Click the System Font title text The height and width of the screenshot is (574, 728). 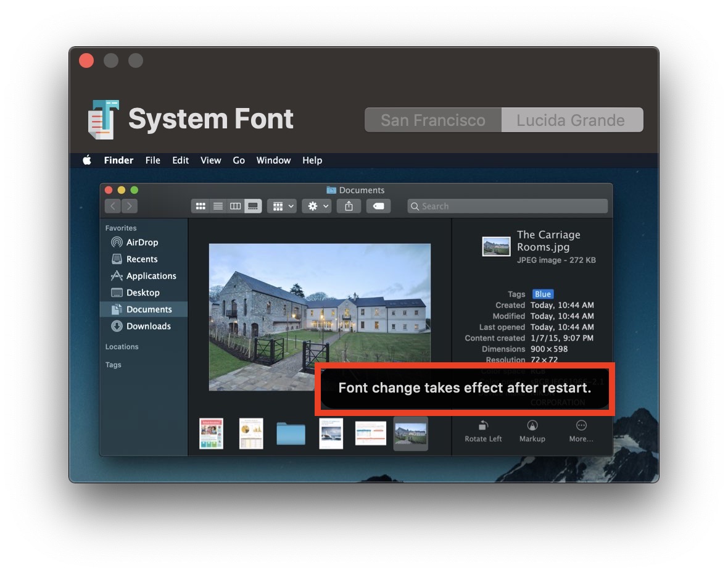click(x=211, y=119)
